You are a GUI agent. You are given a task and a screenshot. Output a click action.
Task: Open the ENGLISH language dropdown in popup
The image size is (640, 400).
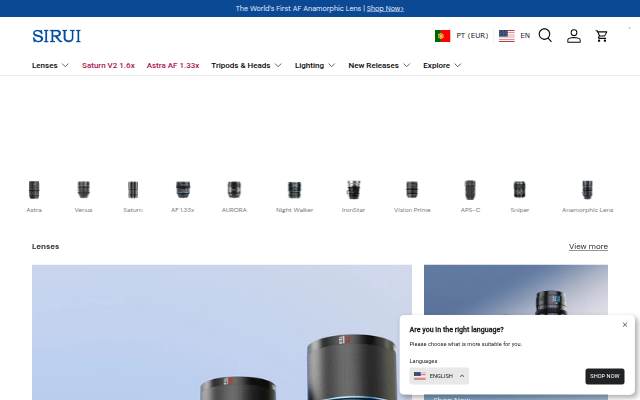tap(439, 376)
